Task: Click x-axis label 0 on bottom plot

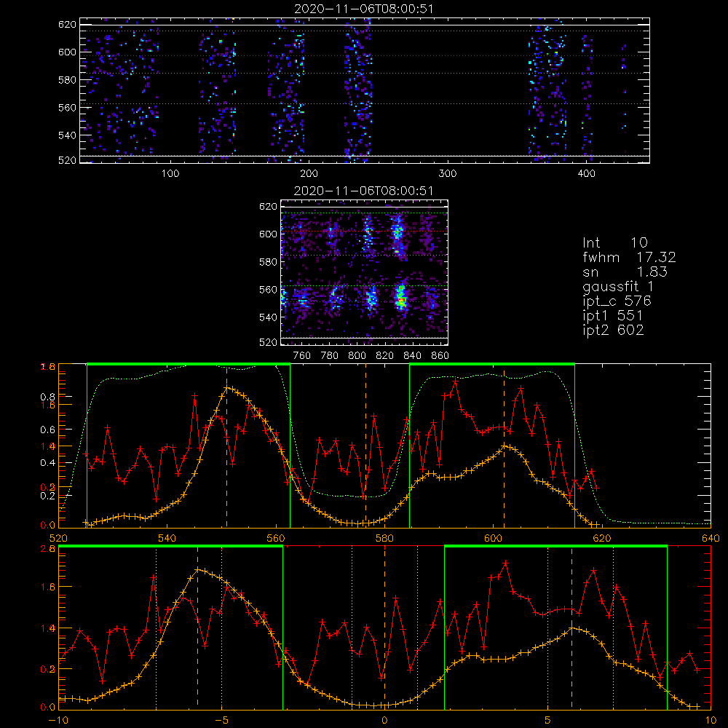Action: click(384, 721)
